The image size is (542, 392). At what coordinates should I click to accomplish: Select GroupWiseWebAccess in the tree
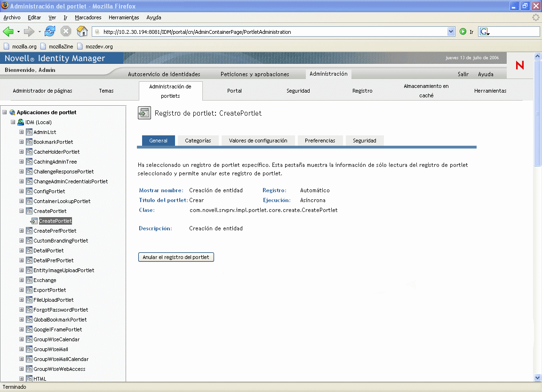[59, 369]
